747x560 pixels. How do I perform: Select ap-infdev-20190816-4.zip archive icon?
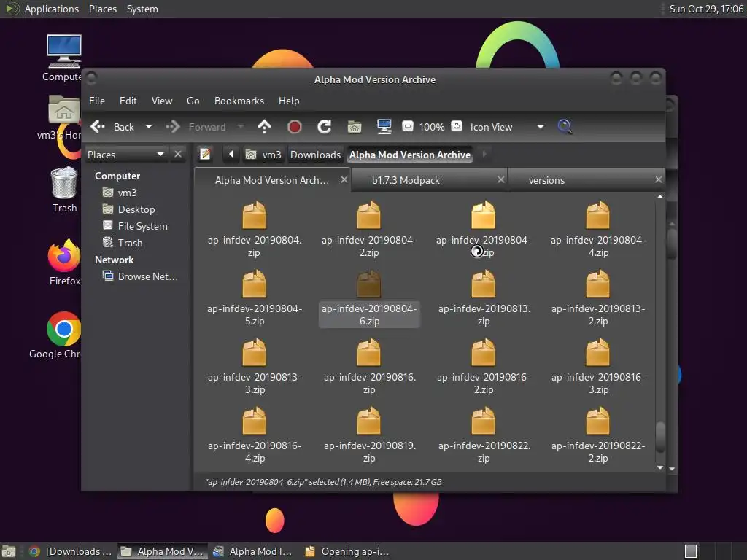pos(255,421)
